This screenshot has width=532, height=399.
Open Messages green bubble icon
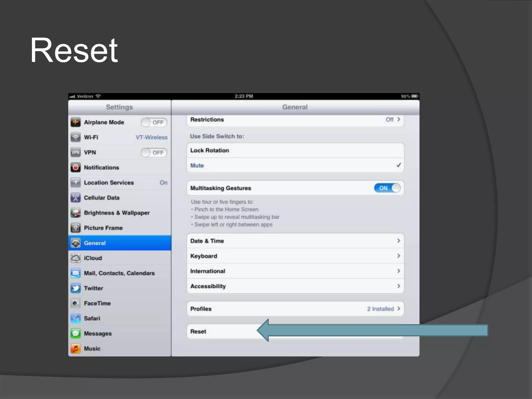pyautogui.click(x=76, y=333)
